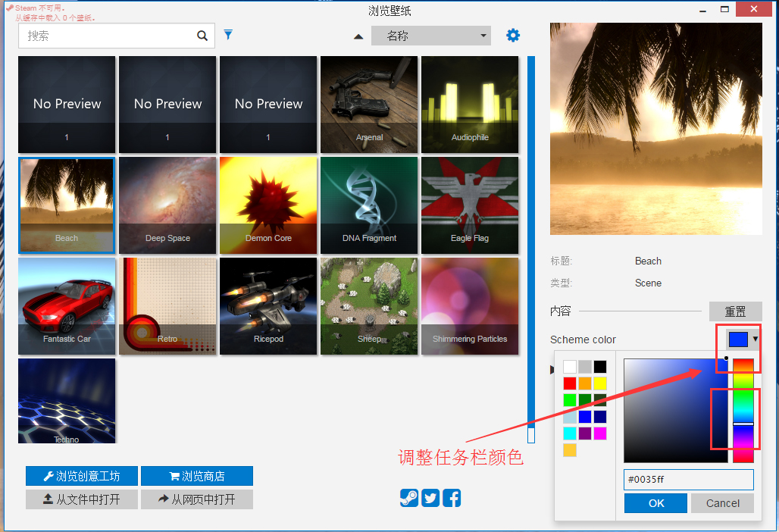Screen dimensions: 779x532
Task: Pick the light blue preset swatch
Action: pyautogui.click(x=570, y=417)
